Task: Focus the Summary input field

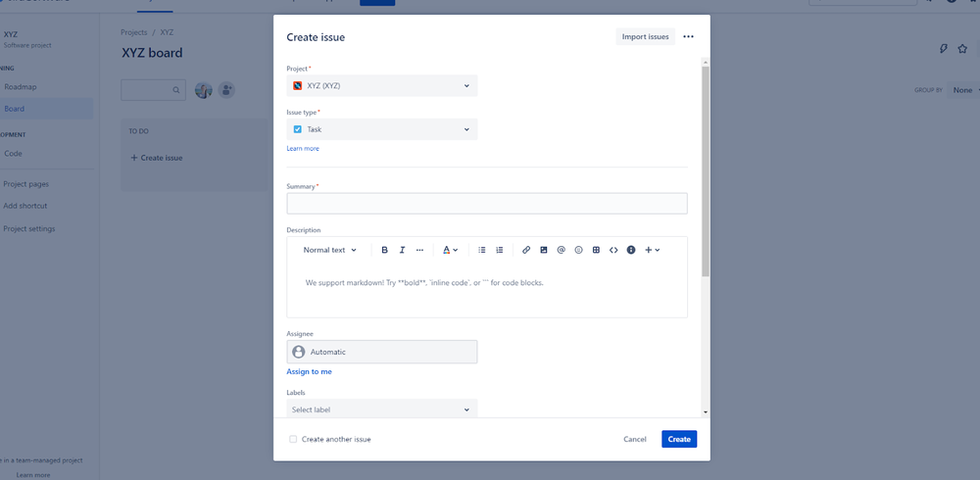Action: tap(487, 204)
